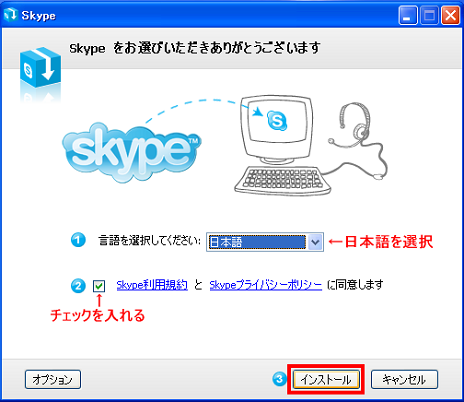The height and width of the screenshot is (402, 464).
Task: Click the キャンセル button
Action: point(404,379)
